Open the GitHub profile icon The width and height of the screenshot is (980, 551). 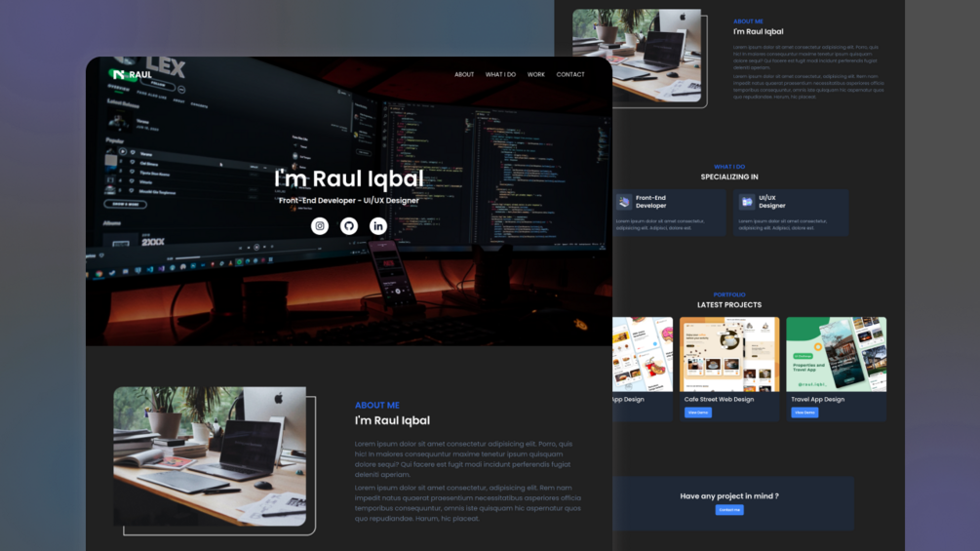click(x=349, y=226)
